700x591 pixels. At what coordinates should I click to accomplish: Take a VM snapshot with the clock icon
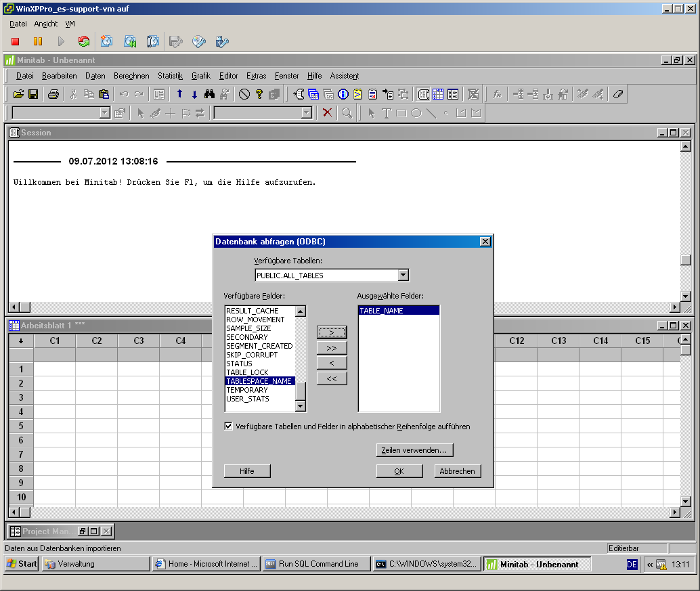(106, 41)
